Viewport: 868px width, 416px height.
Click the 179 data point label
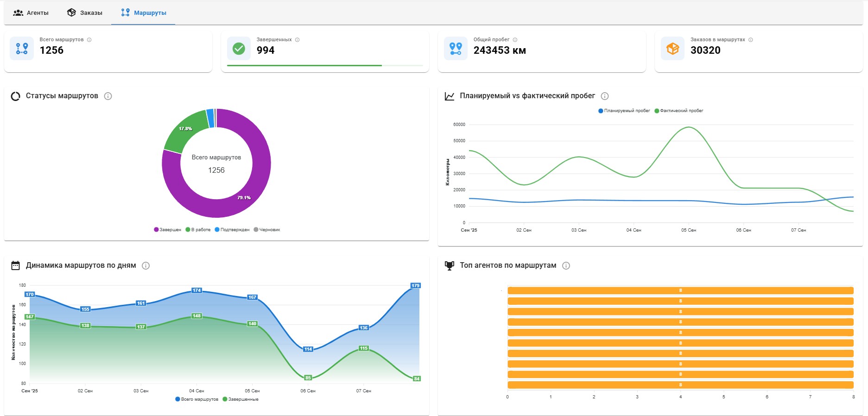coord(415,285)
